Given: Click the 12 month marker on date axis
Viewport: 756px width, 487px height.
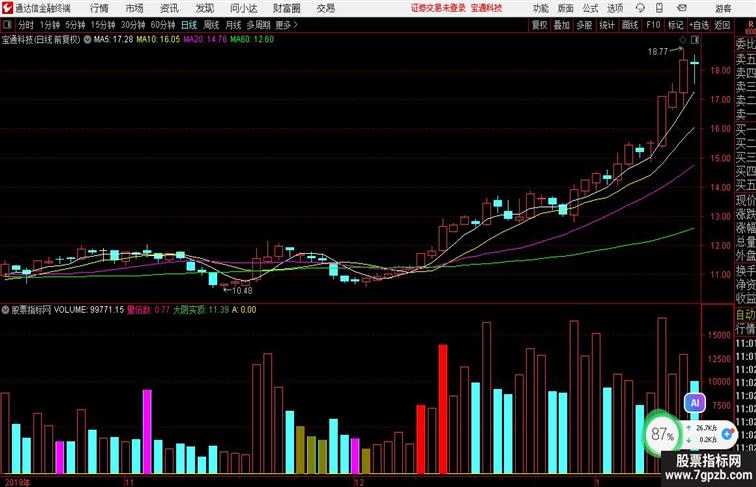Looking at the screenshot, I should click(x=359, y=482).
